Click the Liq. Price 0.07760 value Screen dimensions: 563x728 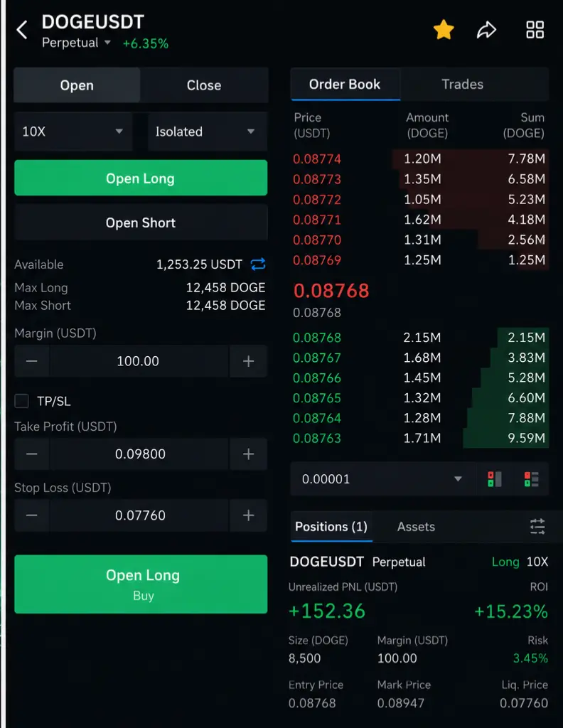click(x=524, y=703)
